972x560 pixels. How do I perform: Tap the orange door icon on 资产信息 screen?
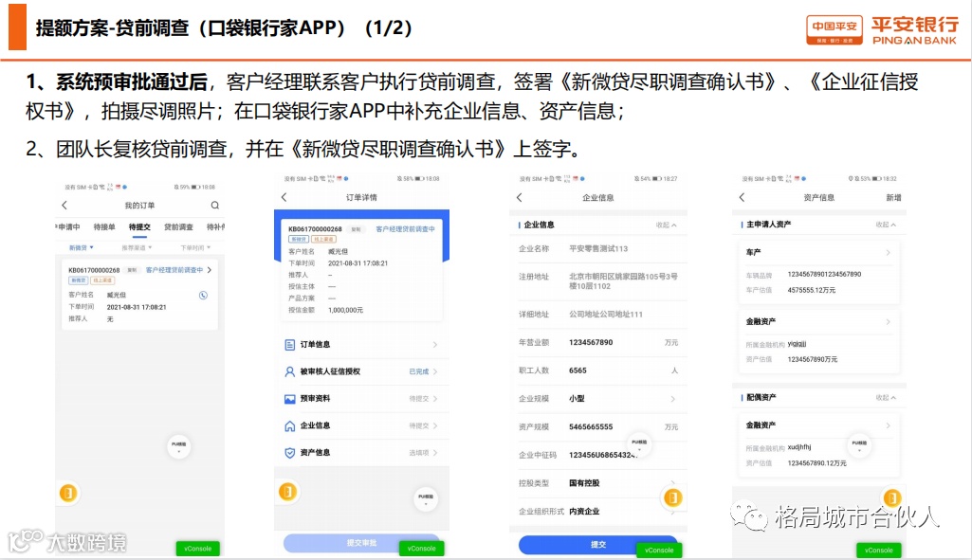891,497
